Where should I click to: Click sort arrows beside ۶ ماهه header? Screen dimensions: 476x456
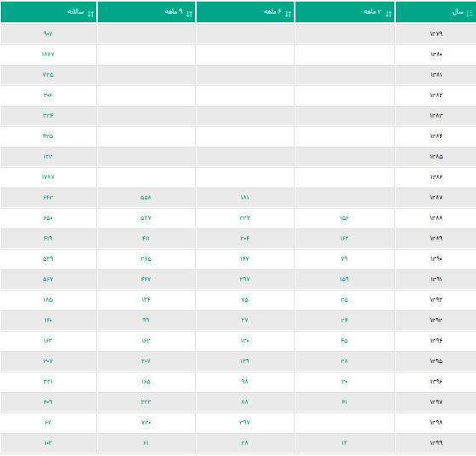coord(288,14)
